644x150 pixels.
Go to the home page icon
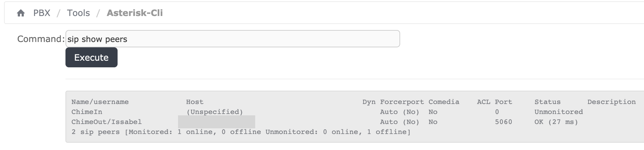[21, 13]
